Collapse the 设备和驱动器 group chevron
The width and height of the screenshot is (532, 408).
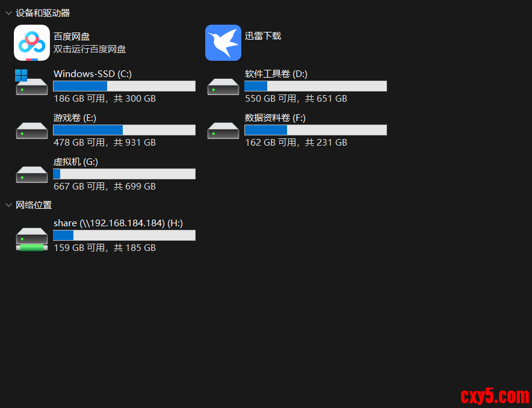(x=8, y=13)
